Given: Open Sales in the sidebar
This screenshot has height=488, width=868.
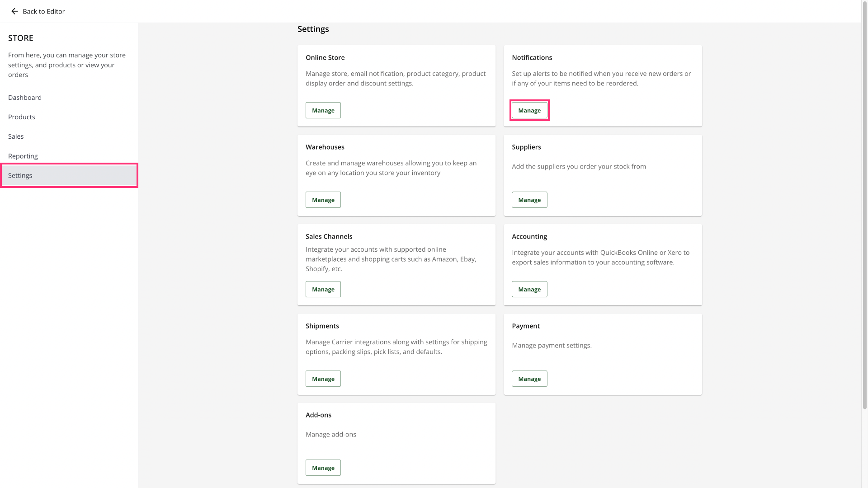Looking at the screenshot, I should pyautogui.click(x=16, y=136).
